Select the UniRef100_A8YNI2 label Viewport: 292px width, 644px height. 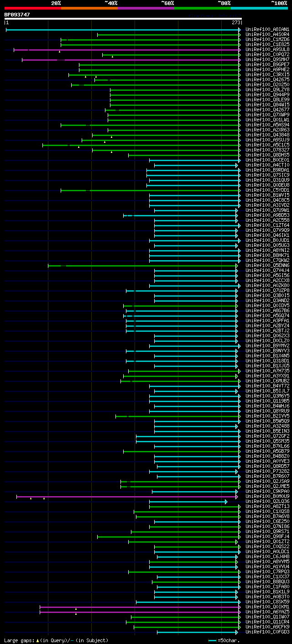(267, 251)
